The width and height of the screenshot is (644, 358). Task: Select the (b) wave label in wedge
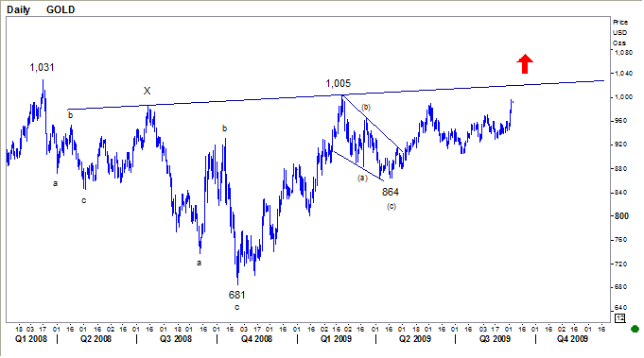366,108
